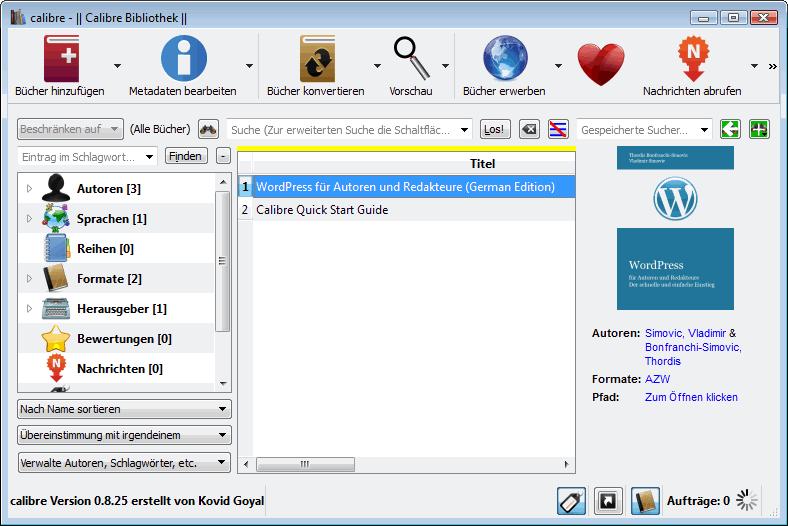Open Vorschau dropdown arrow
Image resolution: width=788 pixels, height=526 pixels.
coord(445,66)
